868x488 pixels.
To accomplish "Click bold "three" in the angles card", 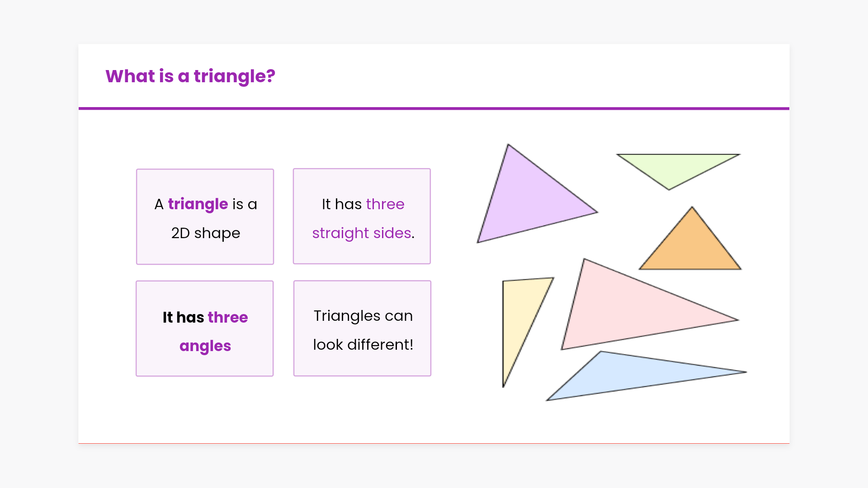I will (228, 318).
